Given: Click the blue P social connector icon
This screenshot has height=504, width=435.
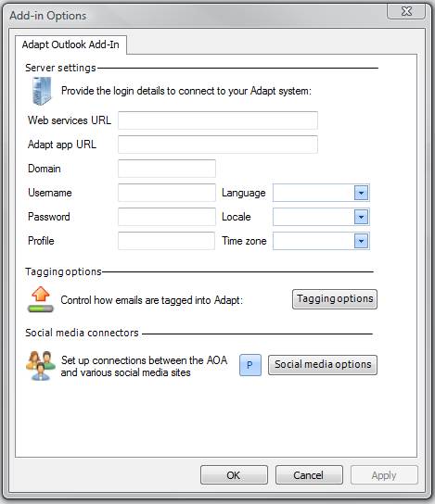Looking at the screenshot, I should (250, 365).
